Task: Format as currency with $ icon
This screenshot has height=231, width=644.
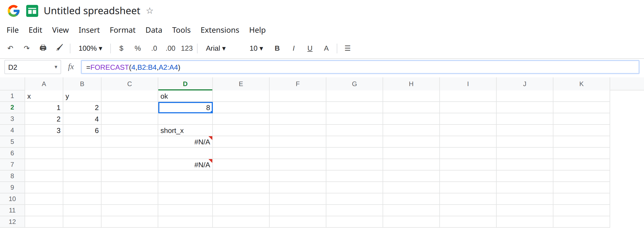Action: pos(121,48)
